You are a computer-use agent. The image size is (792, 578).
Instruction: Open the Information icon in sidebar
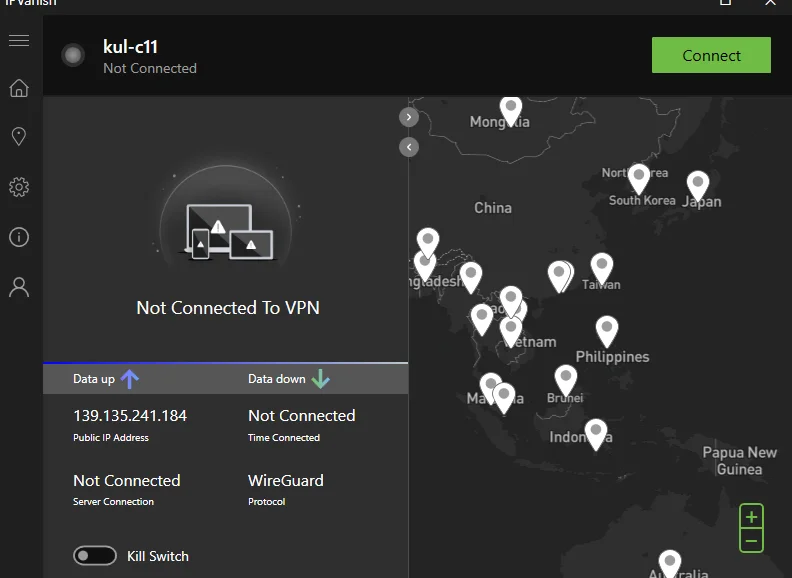coord(19,237)
